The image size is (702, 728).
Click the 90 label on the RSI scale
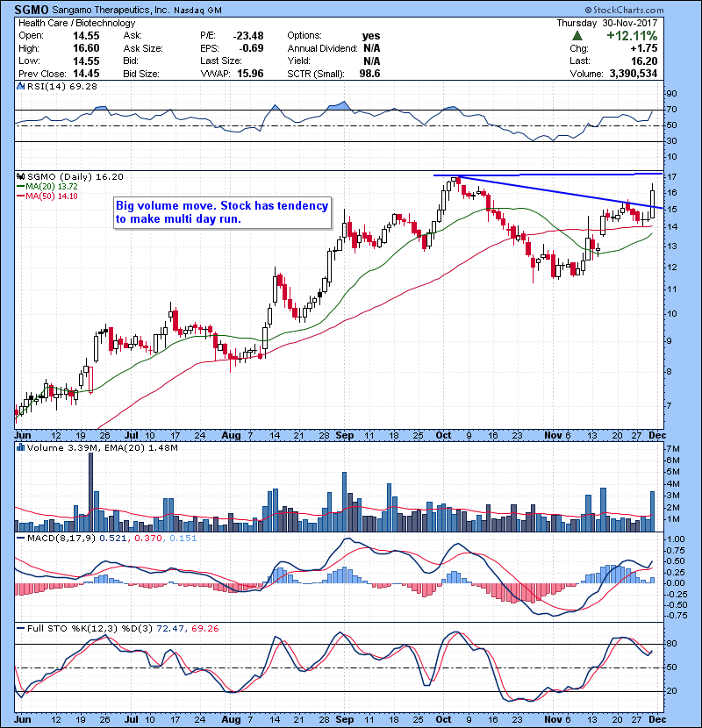[672, 94]
